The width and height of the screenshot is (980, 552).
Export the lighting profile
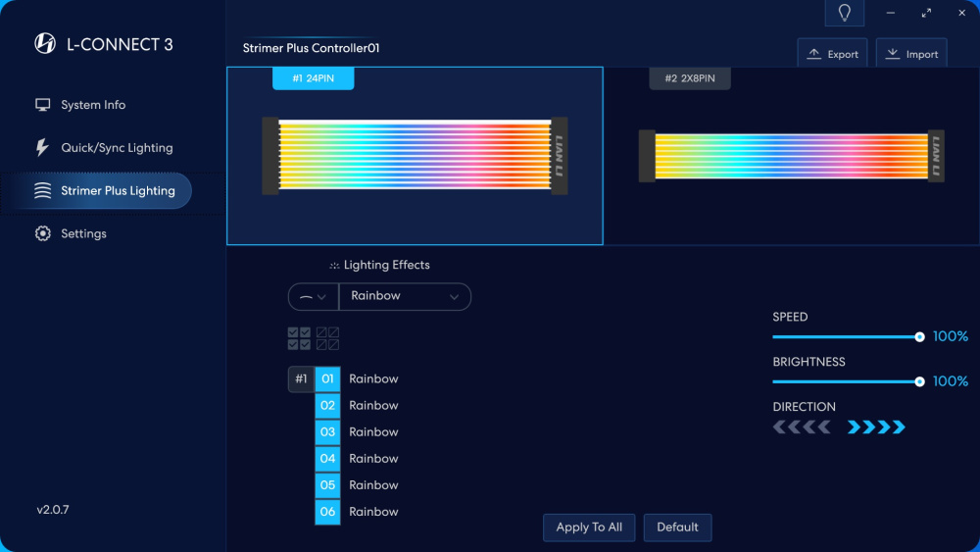click(x=832, y=54)
